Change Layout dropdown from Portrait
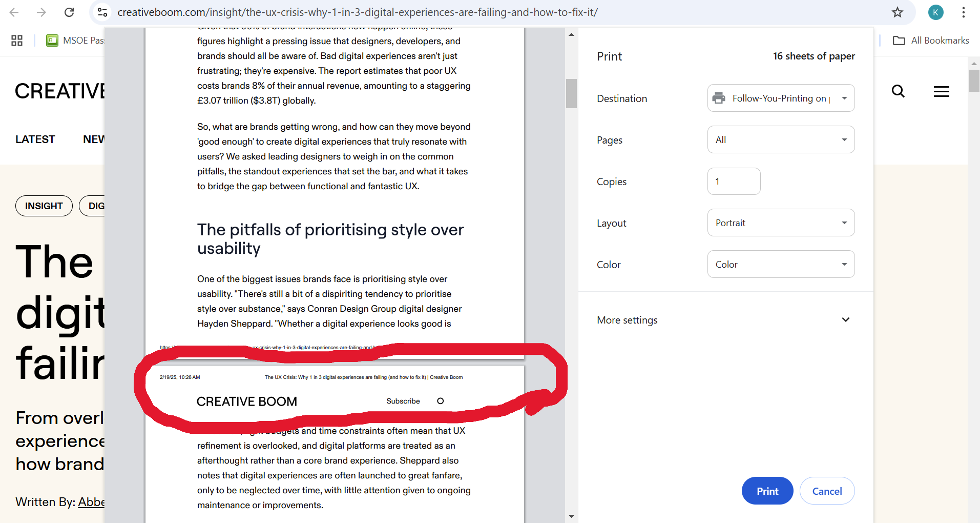 tap(781, 223)
